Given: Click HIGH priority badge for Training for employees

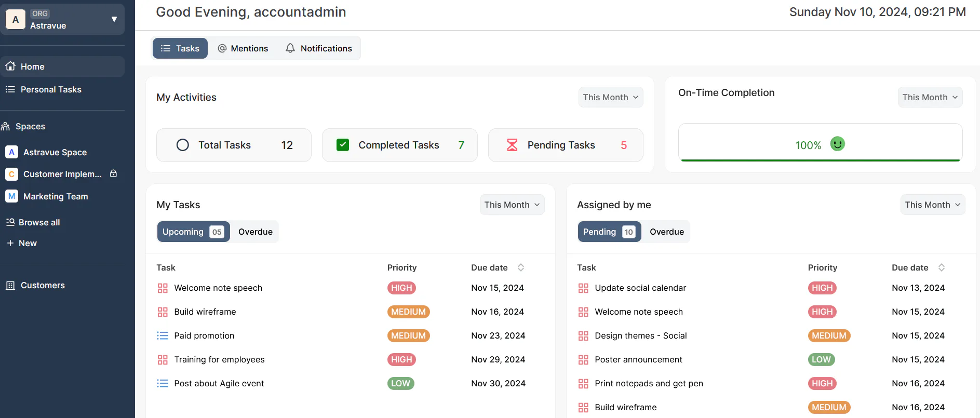Looking at the screenshot, I should click(401, 359).
